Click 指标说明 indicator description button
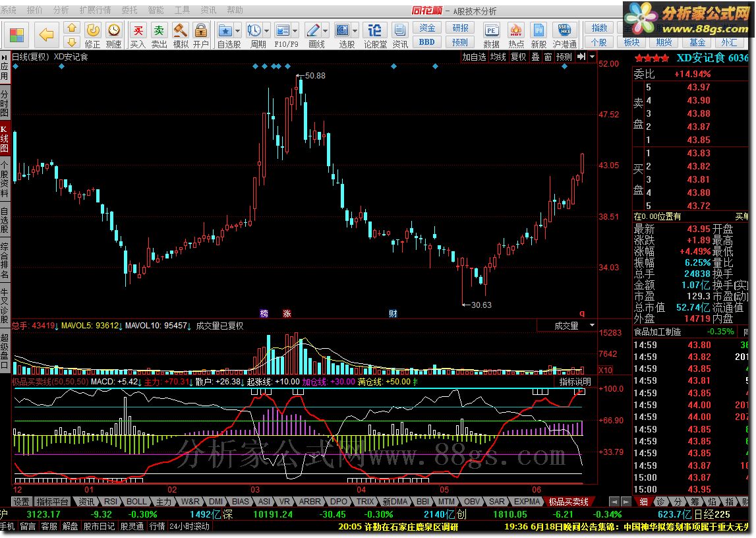Viewport: 756px width, 538px height. point(575,382)
